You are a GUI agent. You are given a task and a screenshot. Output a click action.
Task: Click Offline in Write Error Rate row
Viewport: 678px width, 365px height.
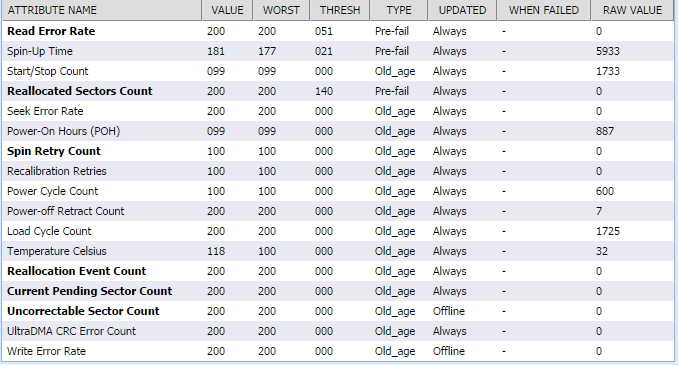pos(449,351)
